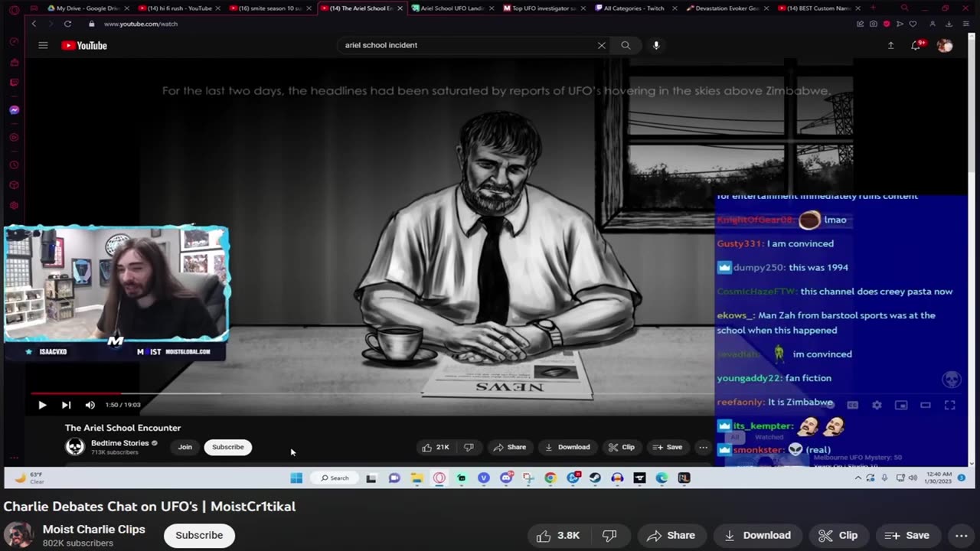Skip to next video in the player

click(66, 405)
